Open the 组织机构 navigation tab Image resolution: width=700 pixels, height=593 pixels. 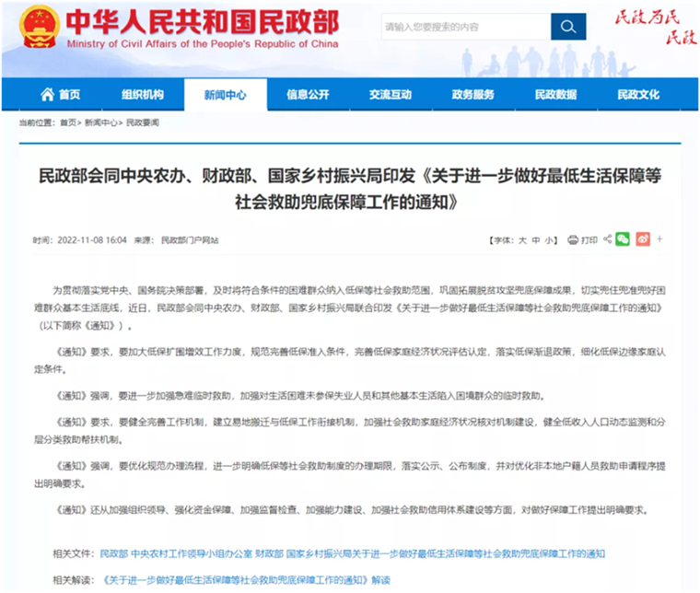coord(143,94)
